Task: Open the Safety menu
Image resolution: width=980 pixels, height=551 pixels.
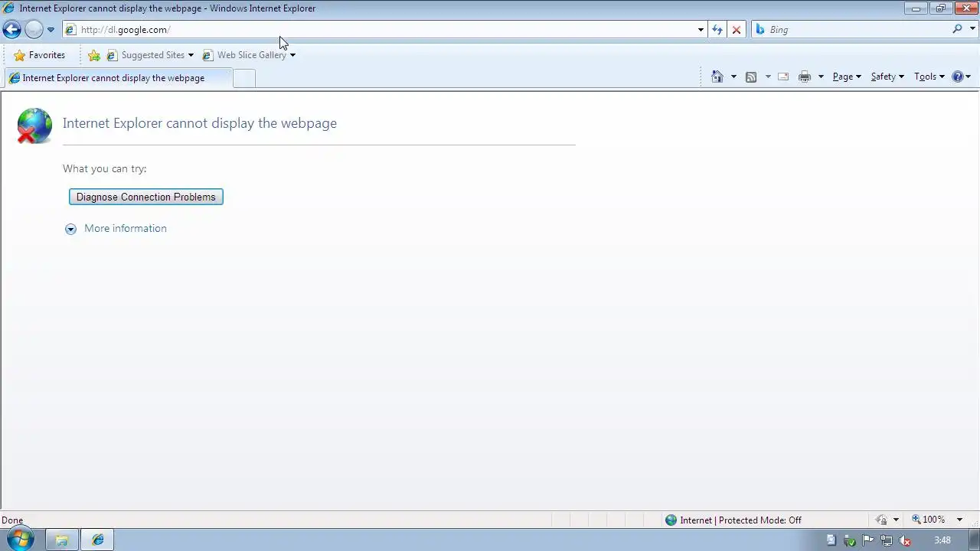Action: [x=887, y=77]
